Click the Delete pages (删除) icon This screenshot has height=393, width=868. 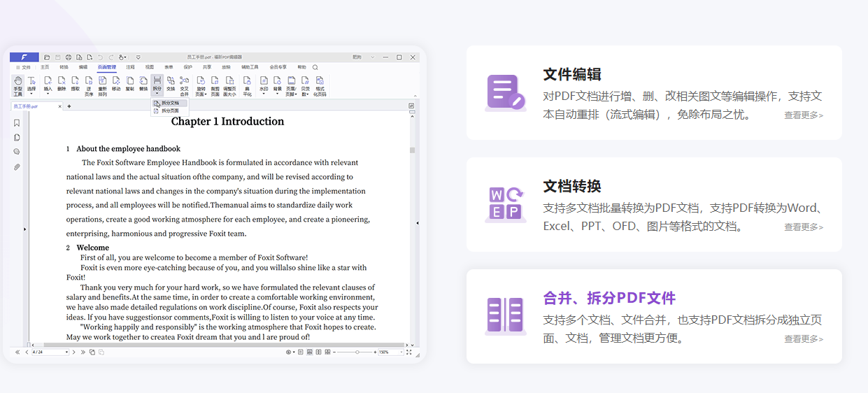tap(62, 84)
